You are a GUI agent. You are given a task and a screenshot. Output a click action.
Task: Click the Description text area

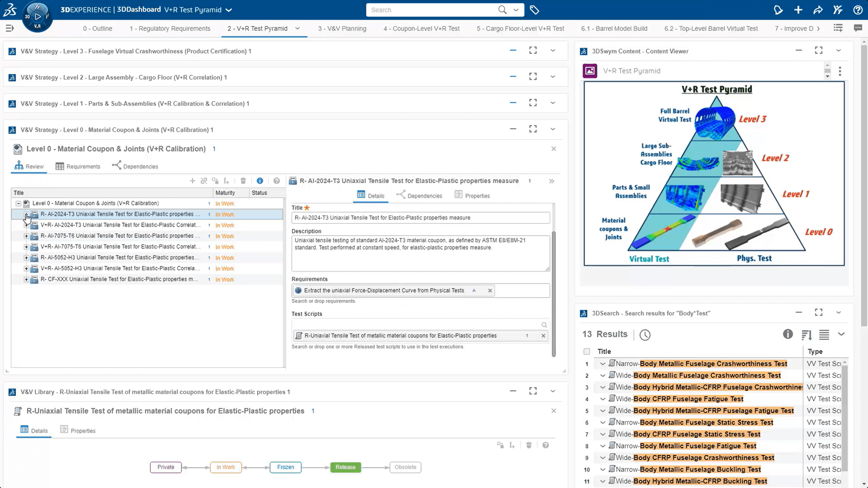pyautogui.click(x=421, y=253)
